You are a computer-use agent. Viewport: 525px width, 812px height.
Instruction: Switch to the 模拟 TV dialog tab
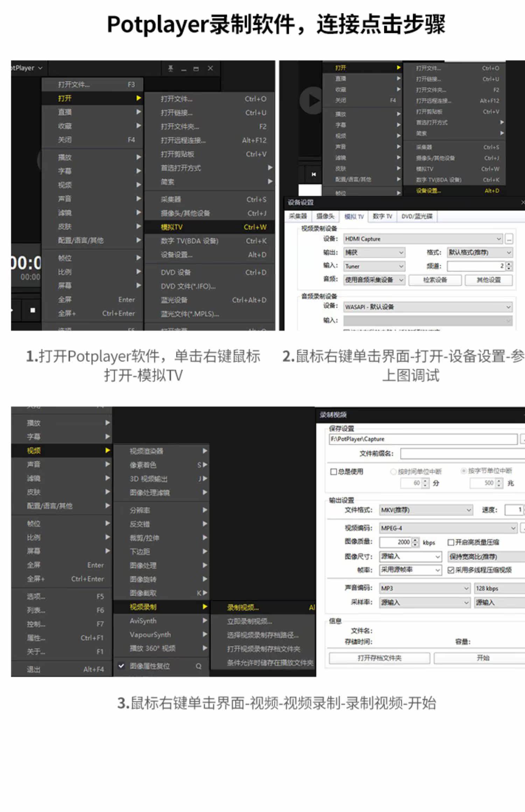point(354,216)
